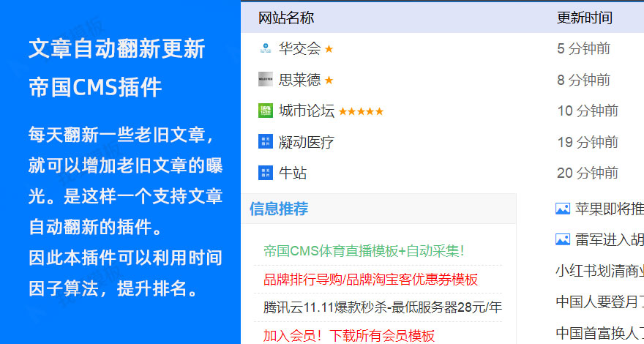The height and width of the screenshot is (344, 644).
Task: Click the 8 分钟前 timestamp
Action: click(584, 80)
